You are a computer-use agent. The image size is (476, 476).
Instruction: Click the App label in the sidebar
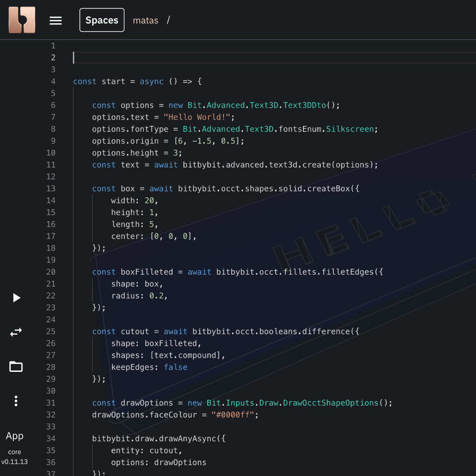pyautogui.click(x=14, y=436)
